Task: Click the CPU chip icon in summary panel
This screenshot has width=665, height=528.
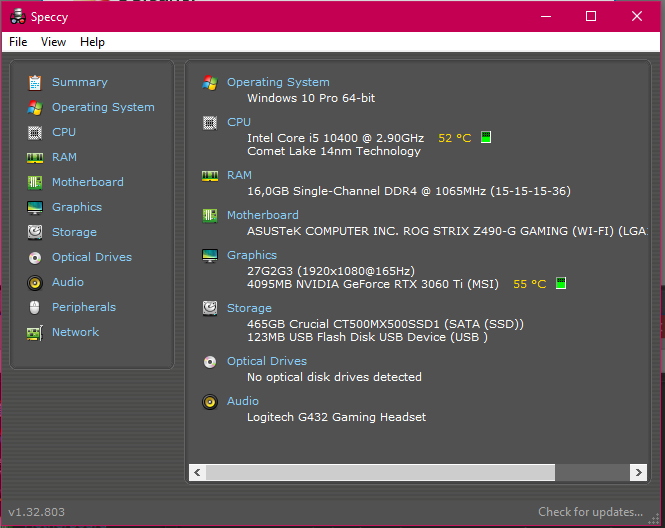Action: pyautogui.click(x=210, y=123)
